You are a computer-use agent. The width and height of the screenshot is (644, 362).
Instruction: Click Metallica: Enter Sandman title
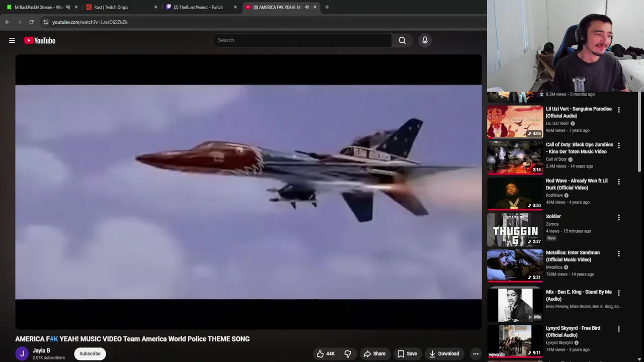573,256
